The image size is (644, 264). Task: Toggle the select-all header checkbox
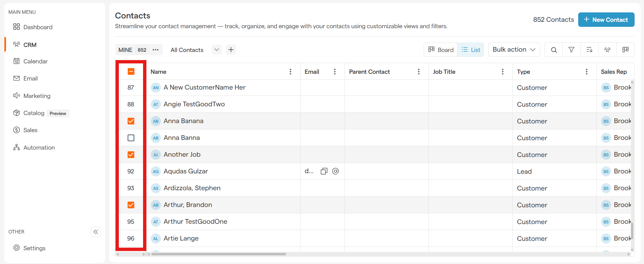point(131,71)
